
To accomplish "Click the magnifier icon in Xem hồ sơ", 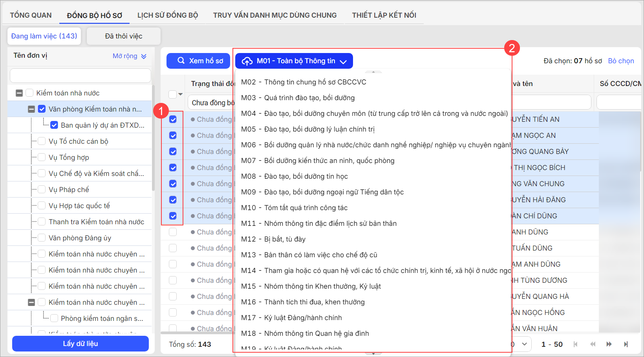I will click(x=181, y=60).
